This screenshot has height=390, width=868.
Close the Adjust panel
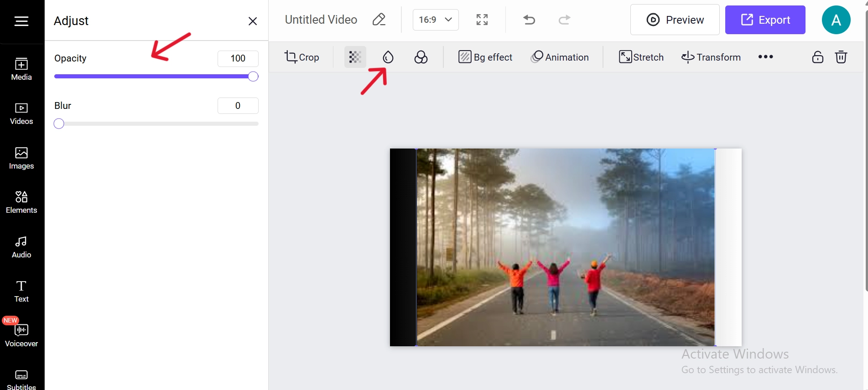253,21
